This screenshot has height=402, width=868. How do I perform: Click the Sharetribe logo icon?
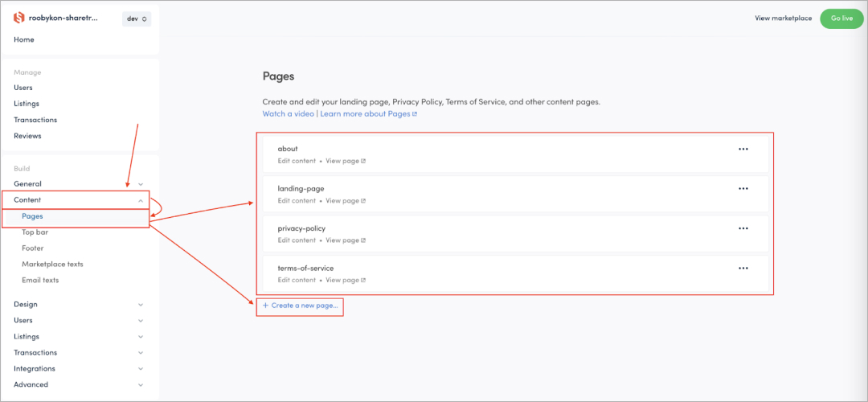pos(19,18)
